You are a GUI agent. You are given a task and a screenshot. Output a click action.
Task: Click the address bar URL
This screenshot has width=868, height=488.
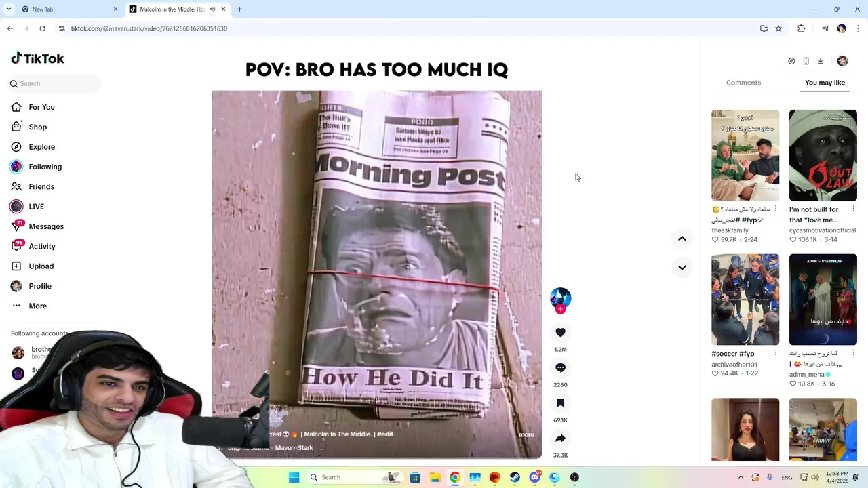(x=149, y=28)
